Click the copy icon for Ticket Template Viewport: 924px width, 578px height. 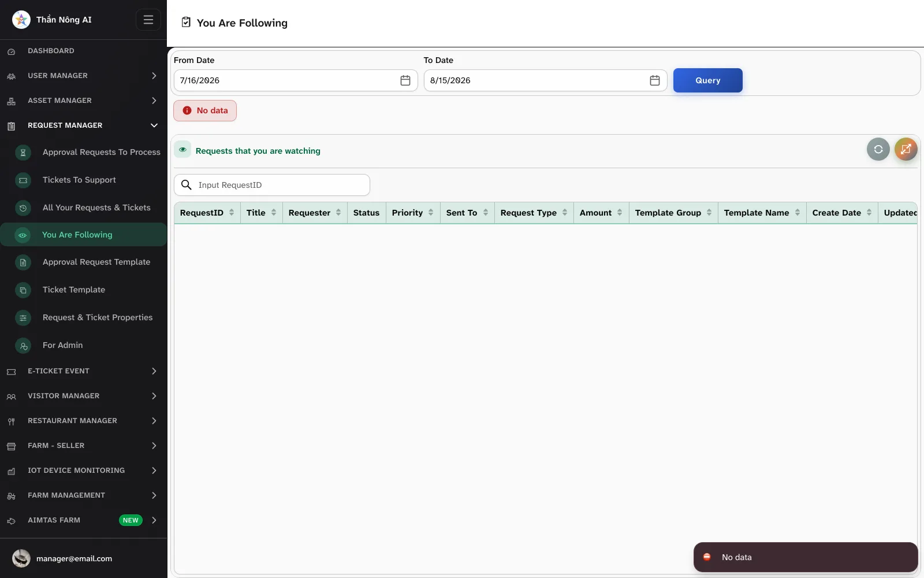(x=23, y=290)
